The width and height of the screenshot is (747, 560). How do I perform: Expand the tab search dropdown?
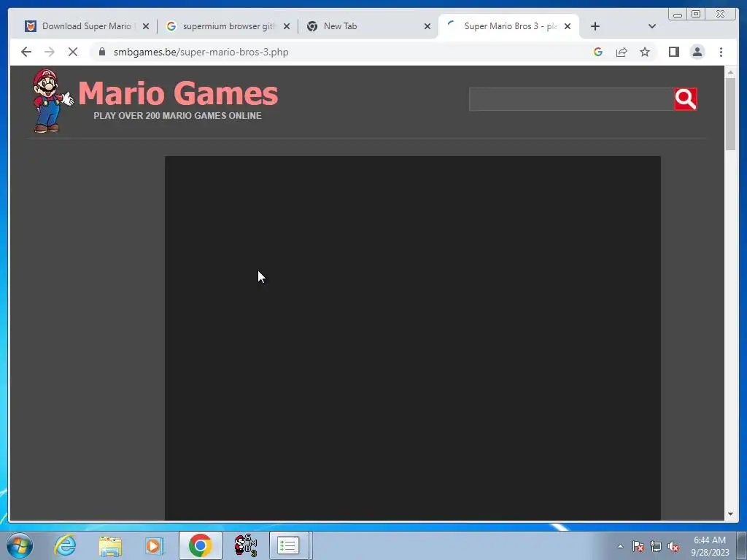(651, 26)
